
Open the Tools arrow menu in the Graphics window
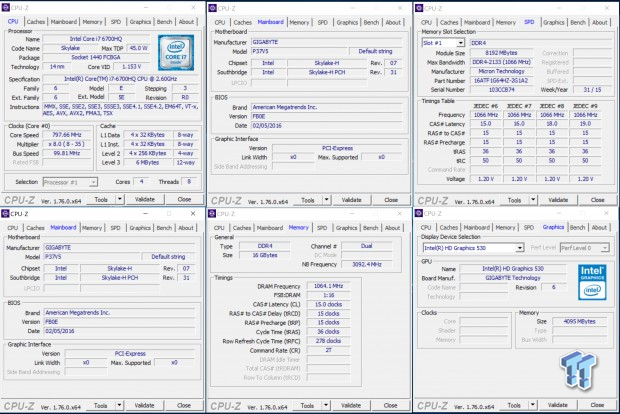[533, 405]
